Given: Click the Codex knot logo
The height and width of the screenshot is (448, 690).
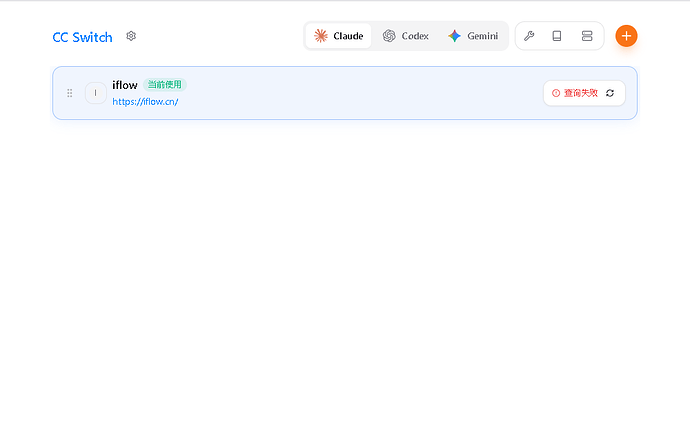Looking at the screenshot, I should (389, 36).
